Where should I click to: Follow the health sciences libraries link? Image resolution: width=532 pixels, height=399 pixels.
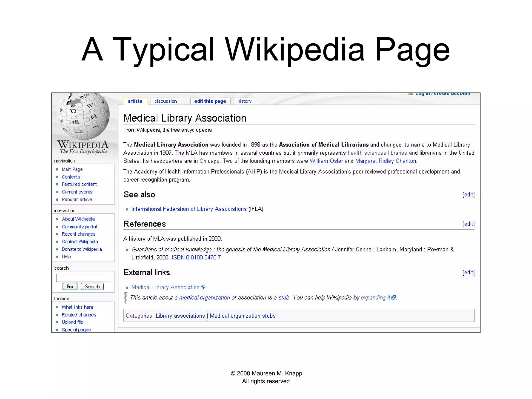(x=377, y=153)
